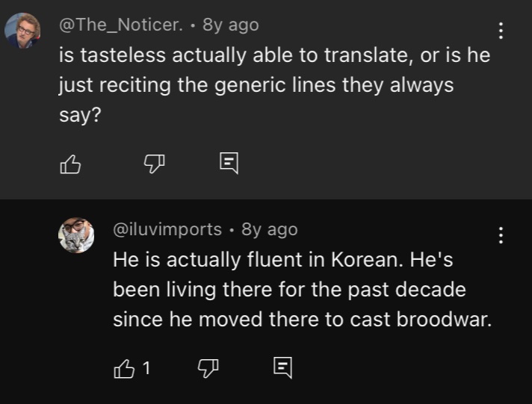Select the 'is tasteless actually able' comment text

pyautogui.click(x=275, y=85)
